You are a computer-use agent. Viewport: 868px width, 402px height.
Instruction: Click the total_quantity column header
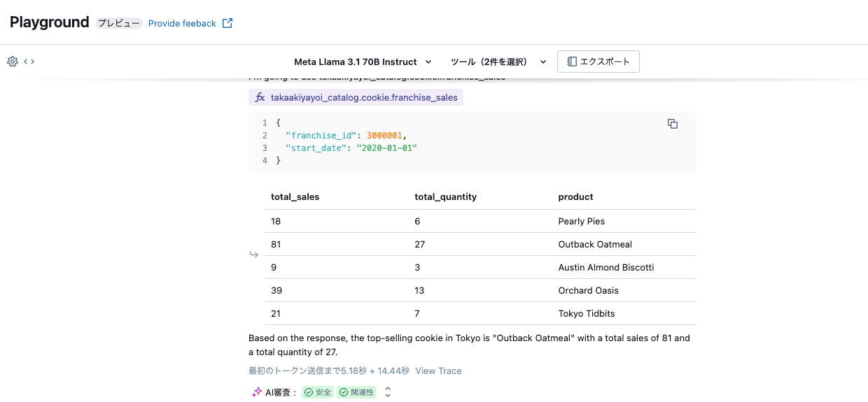445,197
